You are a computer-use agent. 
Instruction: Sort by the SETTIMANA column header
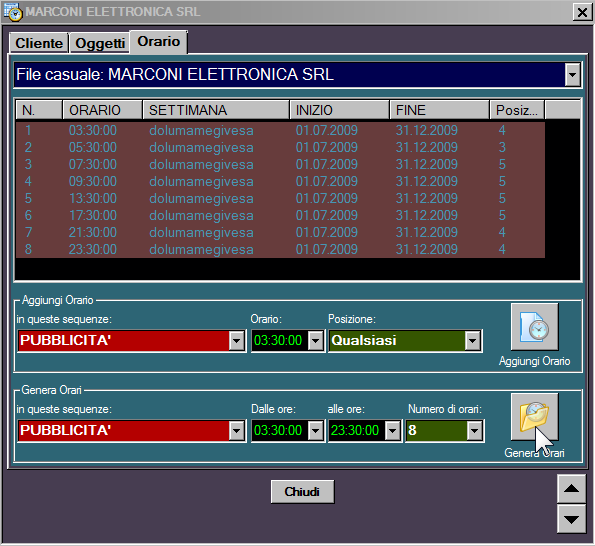point(216,110)
